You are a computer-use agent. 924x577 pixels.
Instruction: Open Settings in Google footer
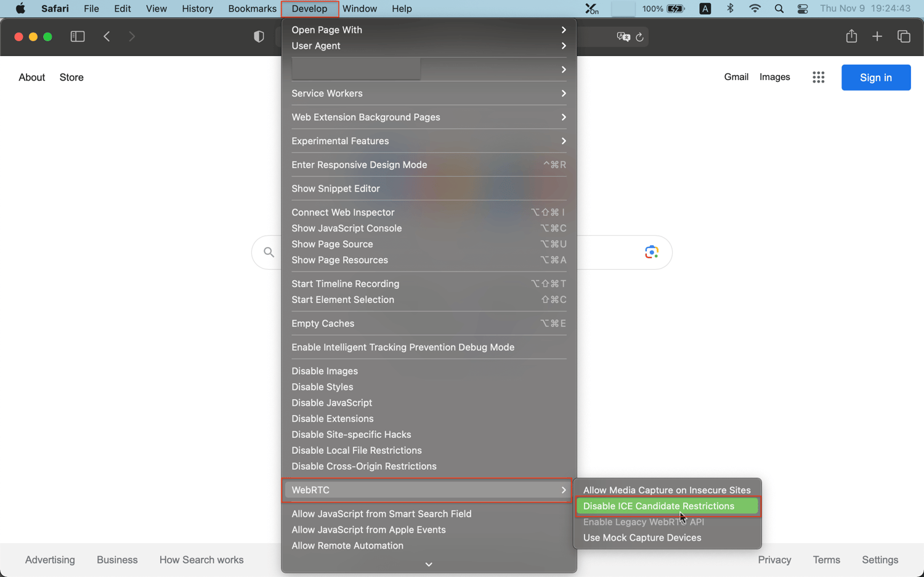(x=880, y=560)
